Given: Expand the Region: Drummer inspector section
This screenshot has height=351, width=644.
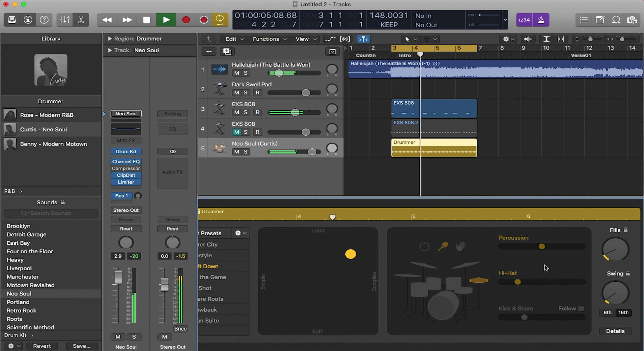Looking at the screenshot, I should (110, 38).
